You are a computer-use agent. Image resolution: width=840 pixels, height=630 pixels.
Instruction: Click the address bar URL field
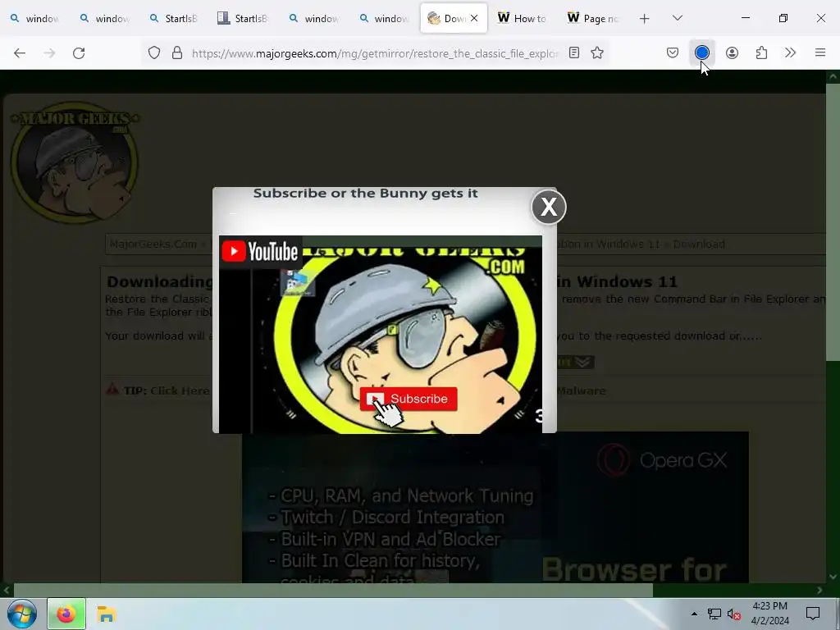coord(375,53)
